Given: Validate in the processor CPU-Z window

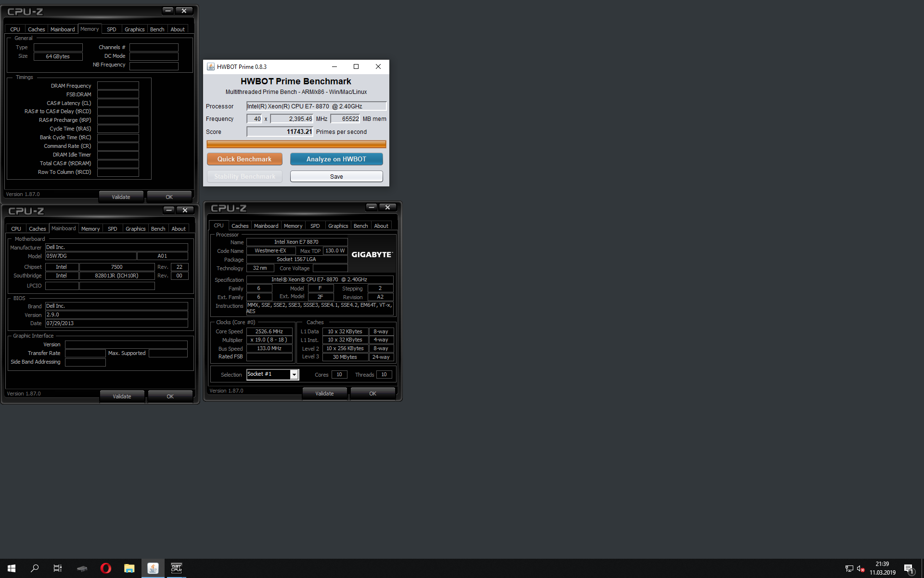Looking at the screenshot, I should 325,394.
